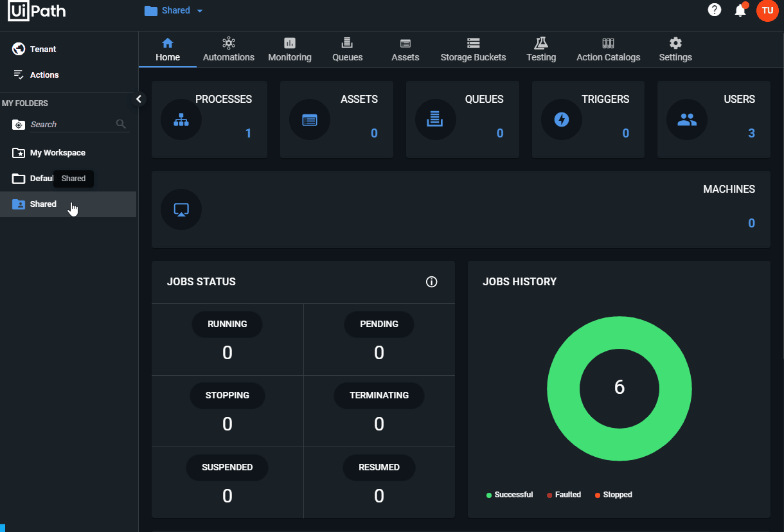This screenshot has width=784, height=532.
Task: Open the TU user avatar menu
Action: coord(767,10)
